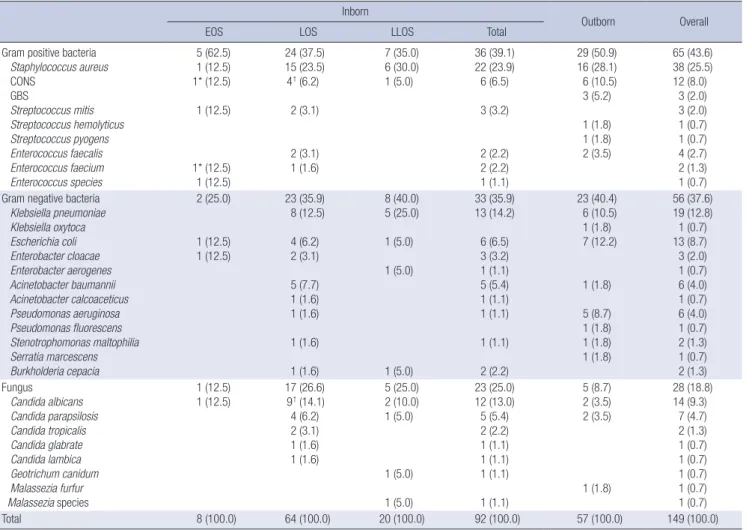
Task: Click 'Klebsiella pneumoniae' row label
Action: [x=58, y=213]
